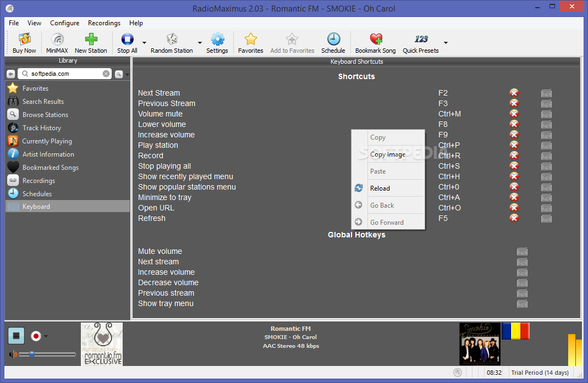Remove the Next Stream F2 shortcut

point(514,92)
